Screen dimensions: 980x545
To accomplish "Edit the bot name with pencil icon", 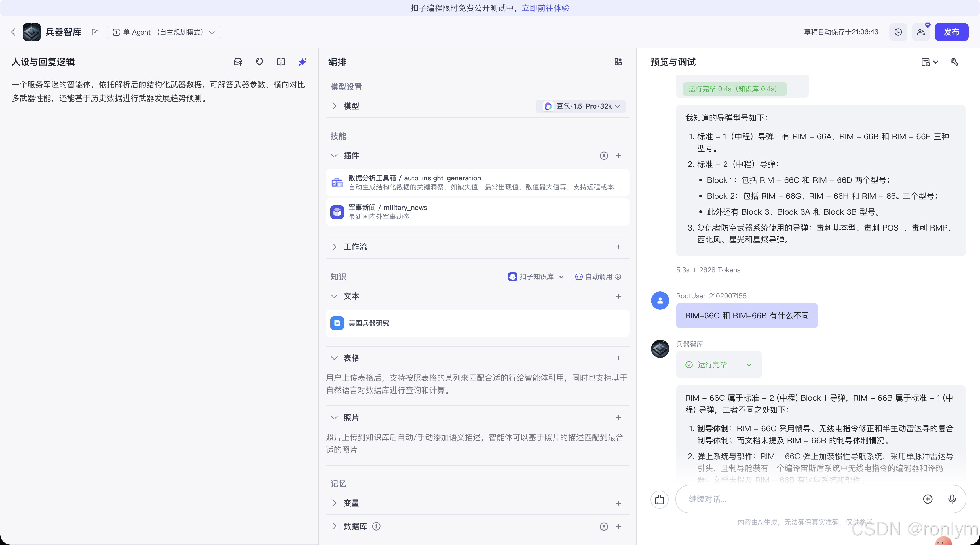I will click(95, 32).
